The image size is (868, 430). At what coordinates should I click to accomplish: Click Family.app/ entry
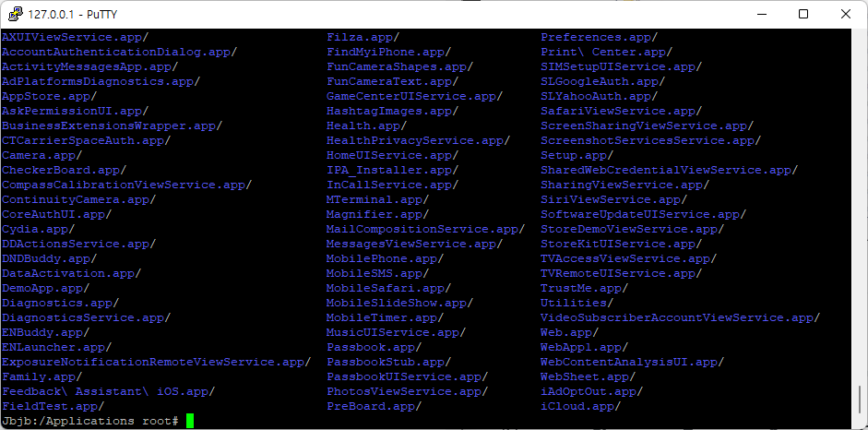coord(42,376)
